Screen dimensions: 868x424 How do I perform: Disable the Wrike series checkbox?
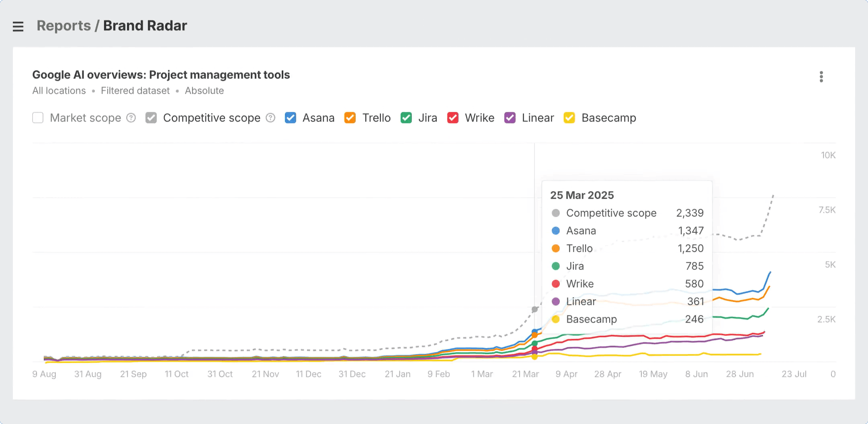(453, 118)
